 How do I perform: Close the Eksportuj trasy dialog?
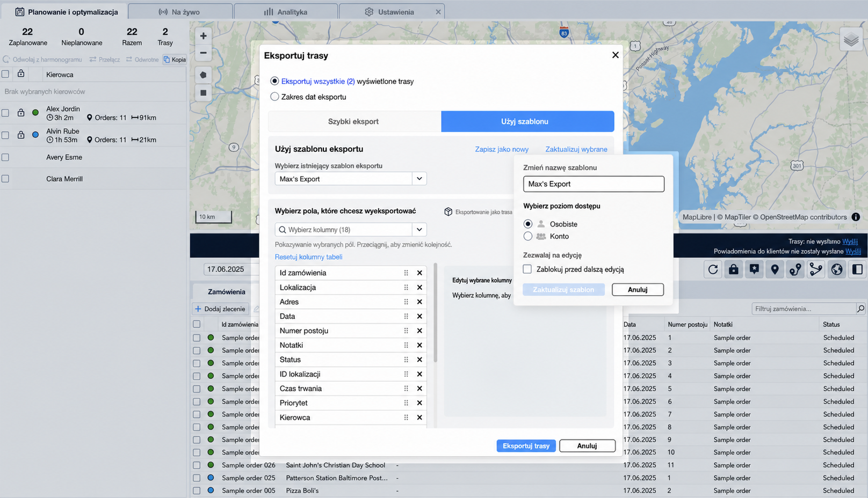[x=616, y=55]
